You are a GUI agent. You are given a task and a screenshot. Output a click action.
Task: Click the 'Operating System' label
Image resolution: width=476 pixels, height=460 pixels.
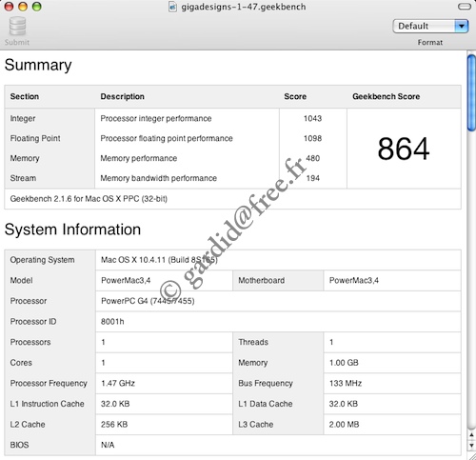point(43,260)
